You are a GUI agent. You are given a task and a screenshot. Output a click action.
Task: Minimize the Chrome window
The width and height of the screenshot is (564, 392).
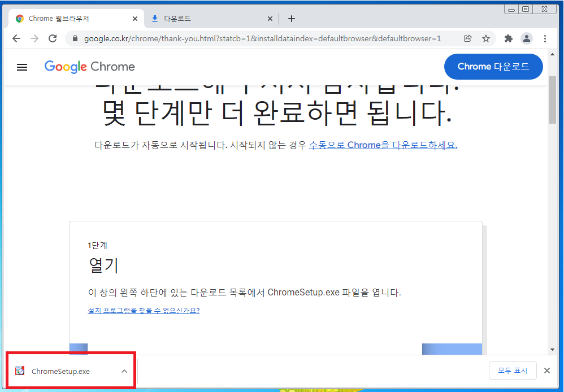click(x=511, y=10)
